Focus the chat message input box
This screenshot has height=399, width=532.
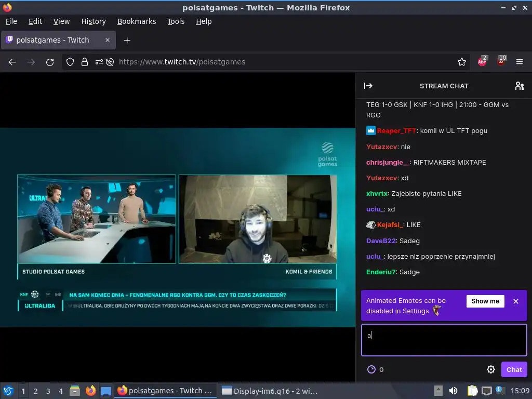pyautogui.click(x=444, y=340)
